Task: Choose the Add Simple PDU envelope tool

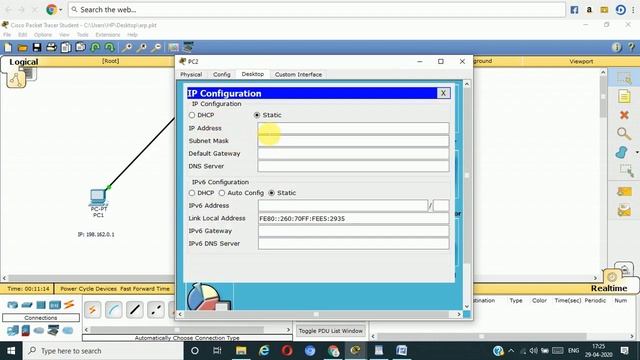Action: (624, 191)
